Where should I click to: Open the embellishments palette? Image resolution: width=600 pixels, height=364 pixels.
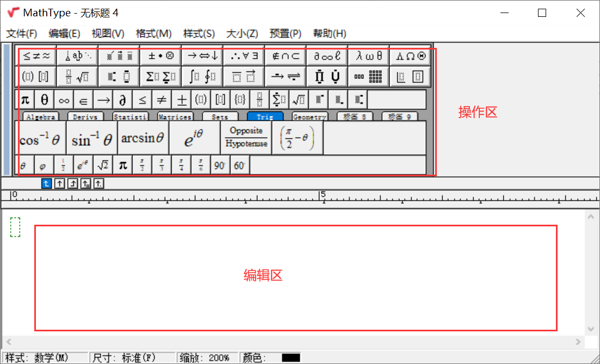119,56
